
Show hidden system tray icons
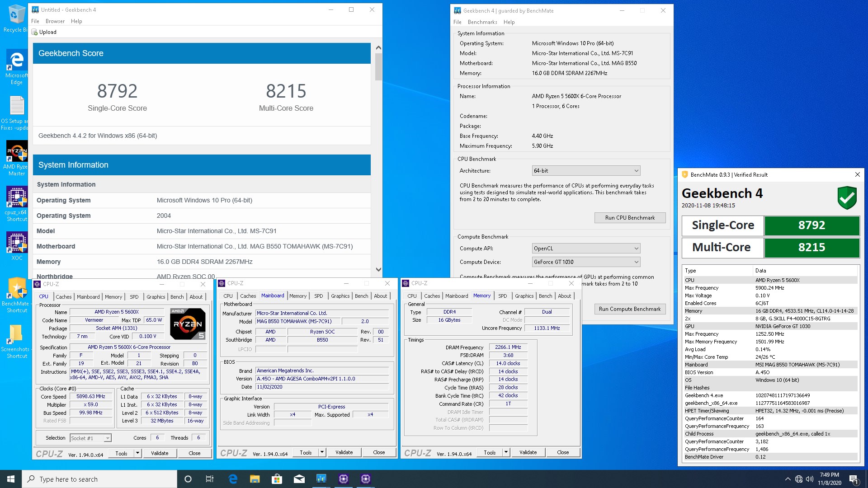[788, 479]
